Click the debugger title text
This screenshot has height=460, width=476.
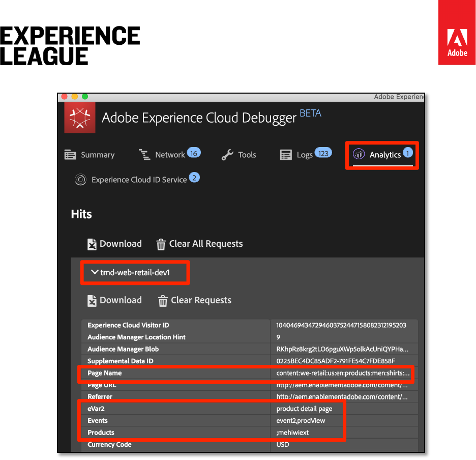tap(199, 118)
